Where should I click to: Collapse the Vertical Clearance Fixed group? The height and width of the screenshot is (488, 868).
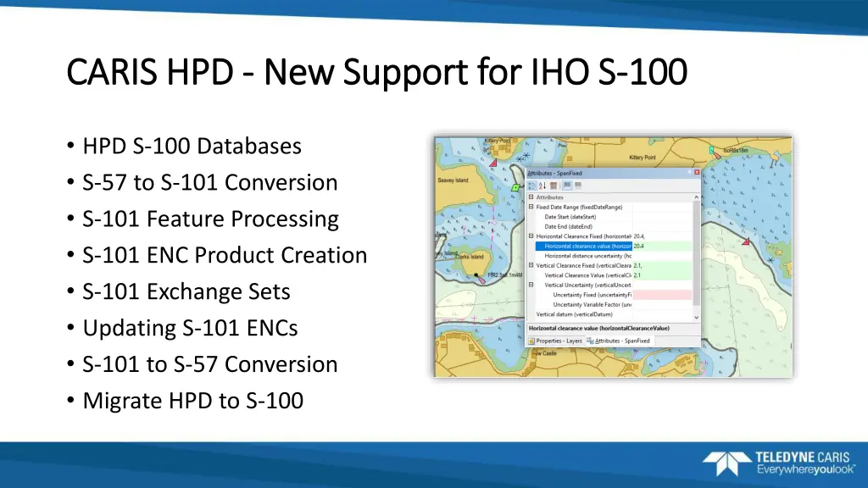tap(531, 265)
